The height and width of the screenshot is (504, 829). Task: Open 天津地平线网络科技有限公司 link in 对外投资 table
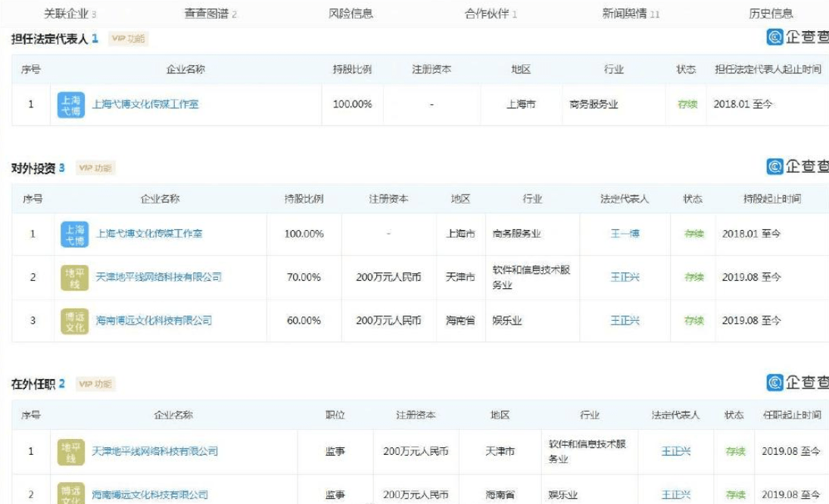click(x=159, y=277)
